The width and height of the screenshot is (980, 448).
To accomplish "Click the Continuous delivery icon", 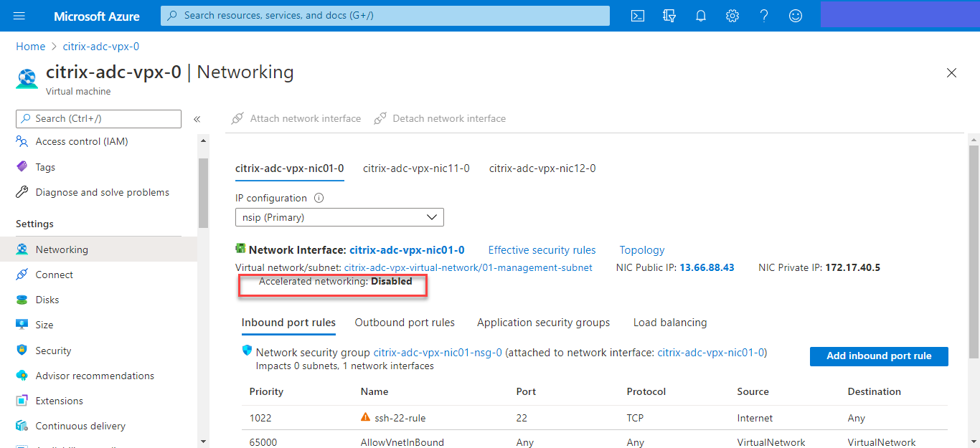I will click(x=22, y=426).
